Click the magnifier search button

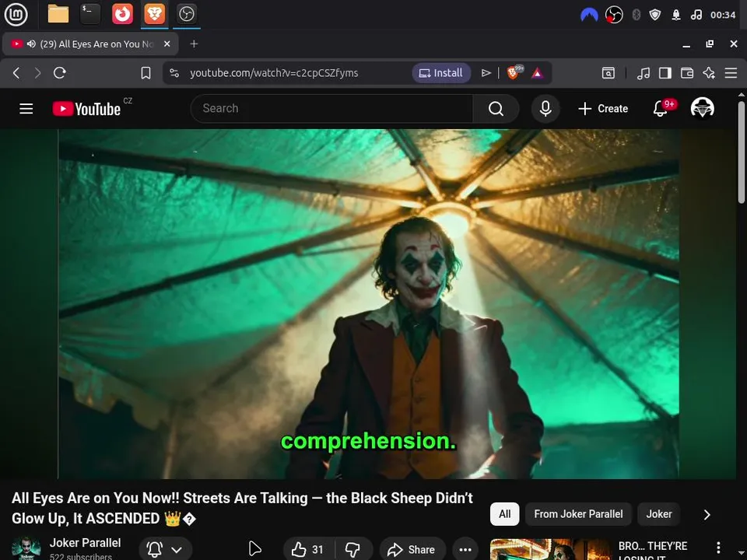click(496, 109)
